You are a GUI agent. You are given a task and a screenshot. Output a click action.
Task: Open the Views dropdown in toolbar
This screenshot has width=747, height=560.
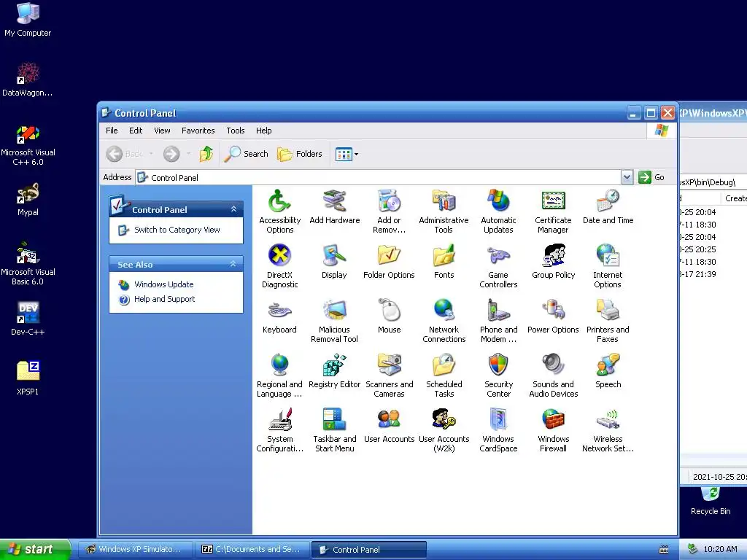[347, 154]
